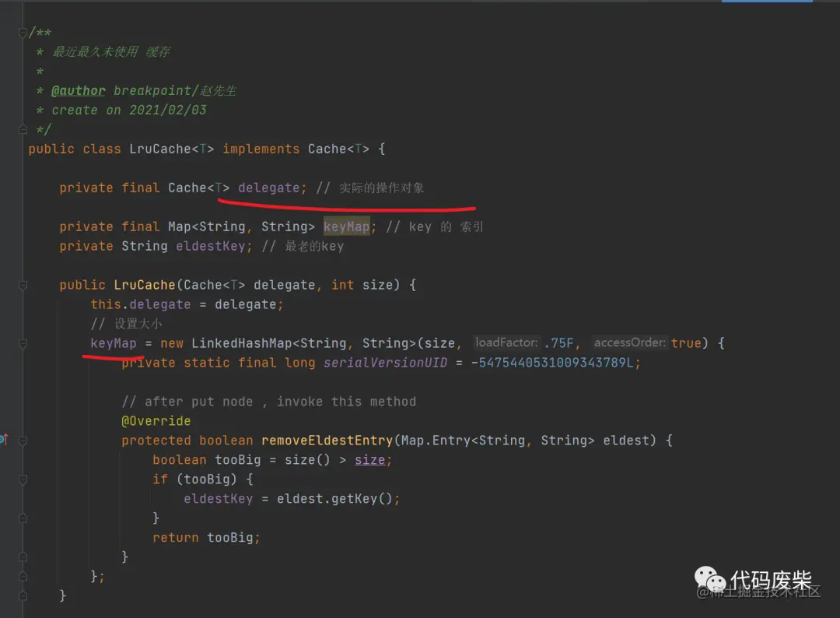Click fold end marker below return tooBig
This screenshot has height=618, width=840.
pyautogui.click(x=23, y=557)
